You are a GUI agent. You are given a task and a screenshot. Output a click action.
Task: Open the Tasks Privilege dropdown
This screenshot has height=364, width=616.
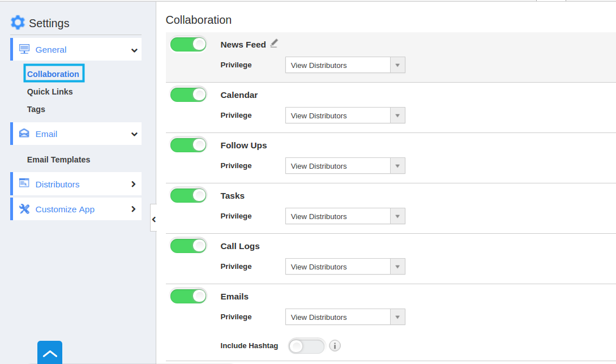pyautogui.click(x=345, y=216)
